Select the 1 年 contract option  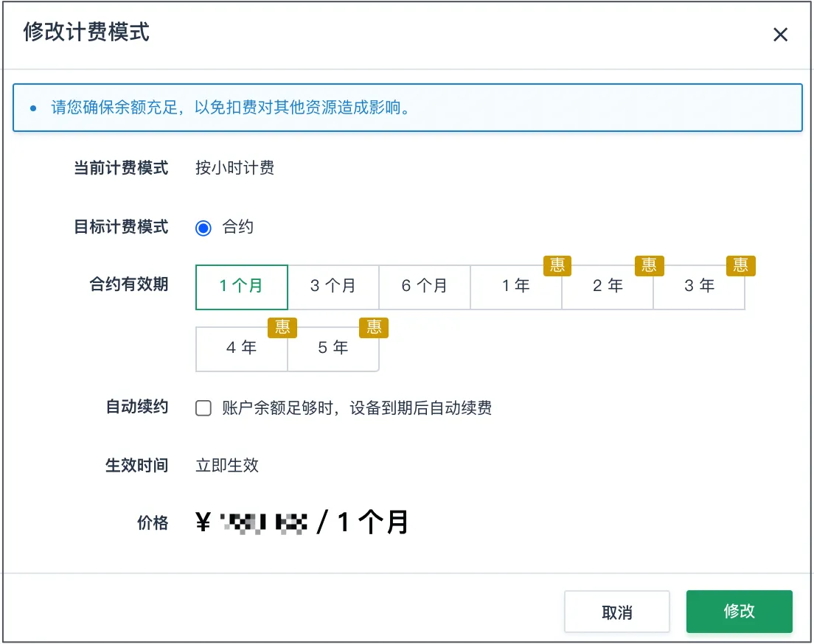pyautogui.click(x=516, y=287)
